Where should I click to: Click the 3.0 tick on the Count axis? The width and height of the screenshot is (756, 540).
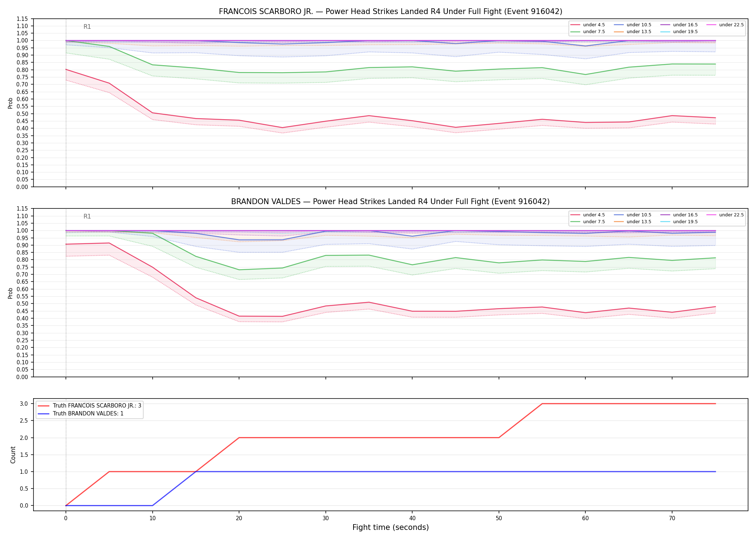coord(24,404)
